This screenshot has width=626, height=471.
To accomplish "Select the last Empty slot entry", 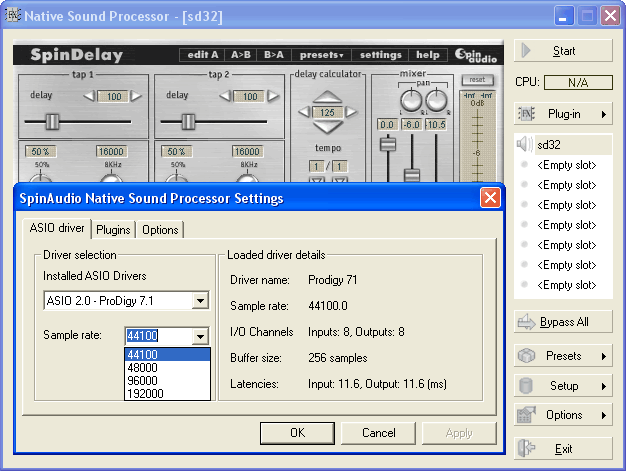I will tap(567, 285).
